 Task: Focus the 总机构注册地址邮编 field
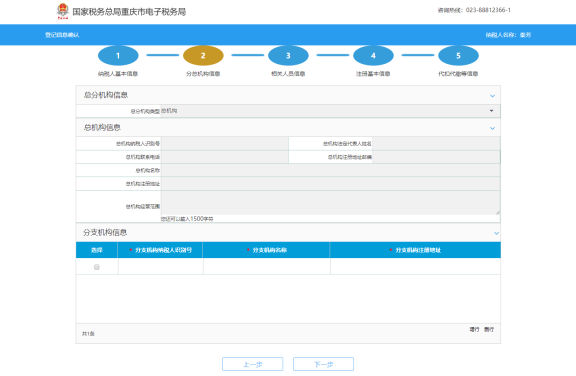(436, 157)
